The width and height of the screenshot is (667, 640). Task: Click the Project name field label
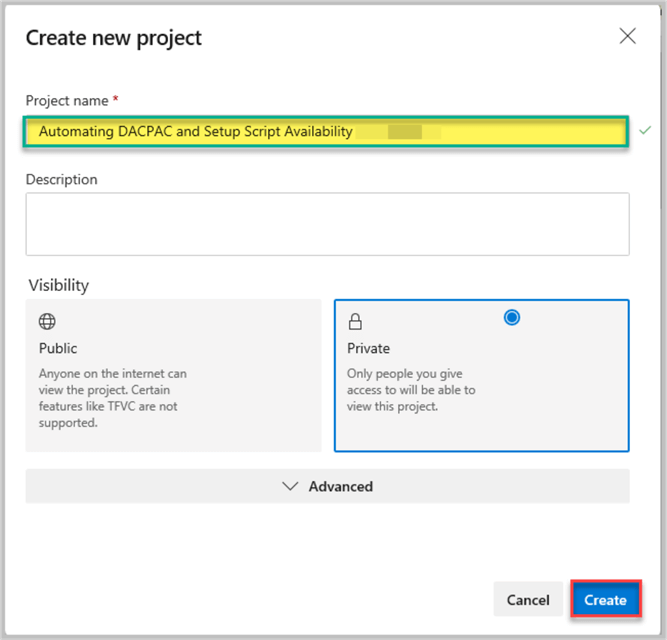68,99
